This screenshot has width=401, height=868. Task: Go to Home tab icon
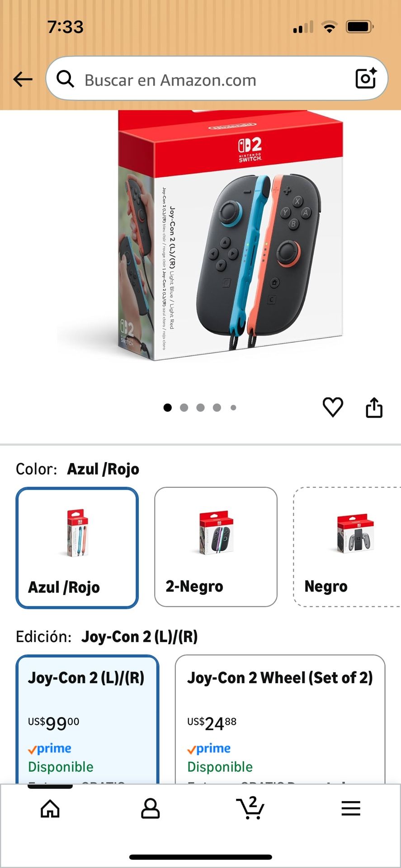[x=50, y=809]
